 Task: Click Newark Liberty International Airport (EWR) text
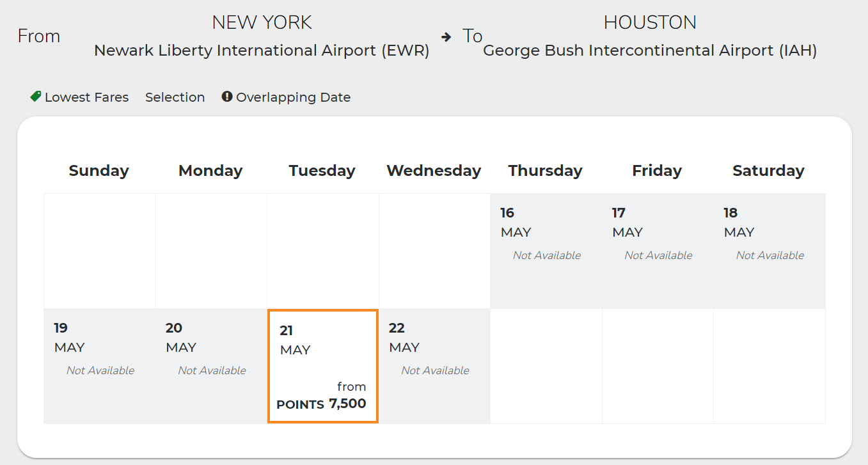262,51
